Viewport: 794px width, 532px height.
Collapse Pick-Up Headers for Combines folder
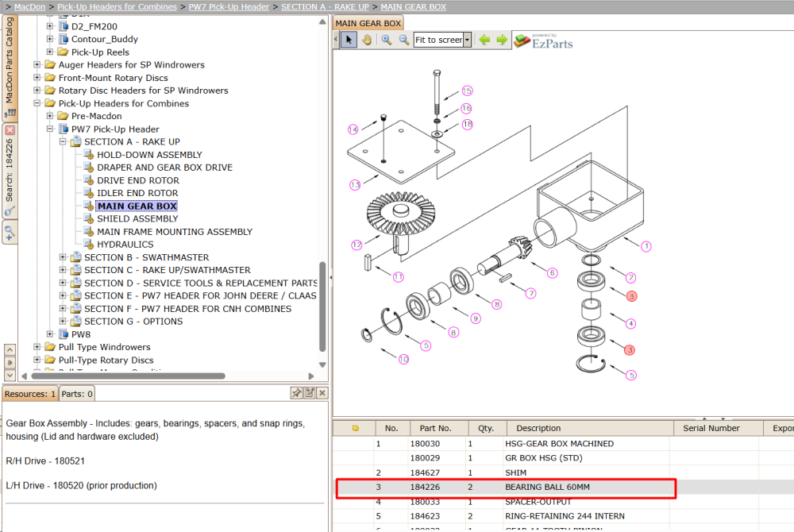point(37,102)
